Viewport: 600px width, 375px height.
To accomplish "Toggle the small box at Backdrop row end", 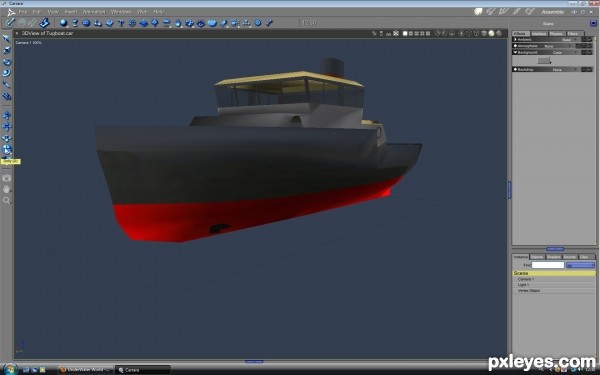I will (589, 70).
